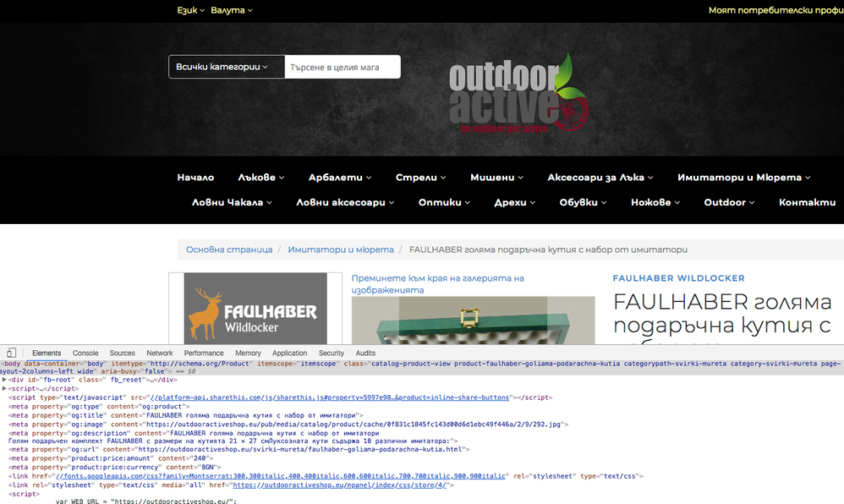The image size is (844, 504).
Task: Open the fonts.googleapis.com Montserrat stylesheet link
Action: coord(281,476)
